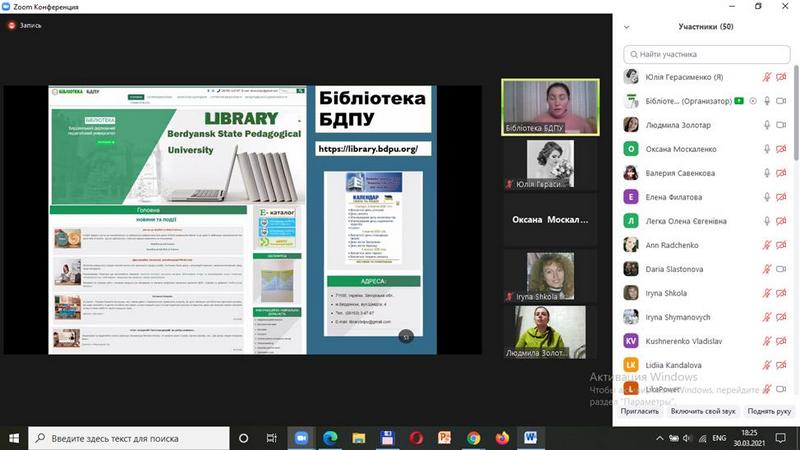
Task: Click ENG language indicator in tray
Action: tap(719, 438)
